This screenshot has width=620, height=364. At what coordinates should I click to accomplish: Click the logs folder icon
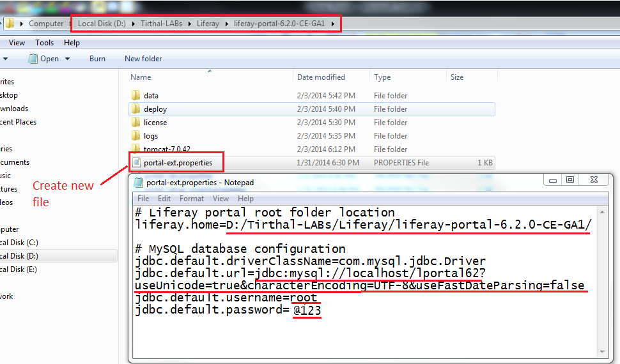[136, 135]
